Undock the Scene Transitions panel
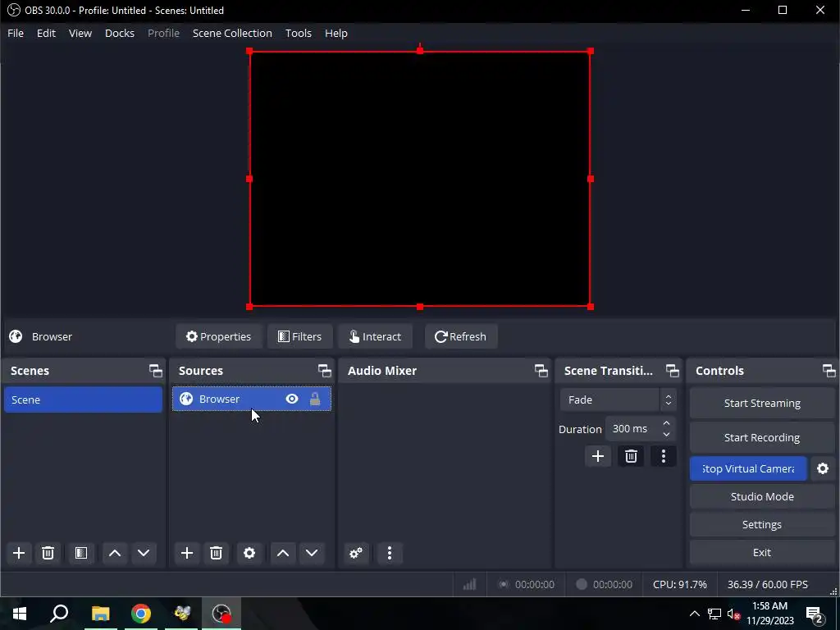The width and height of the screenshot is (840, 630). pyautogui.click(x=673, y=371)
